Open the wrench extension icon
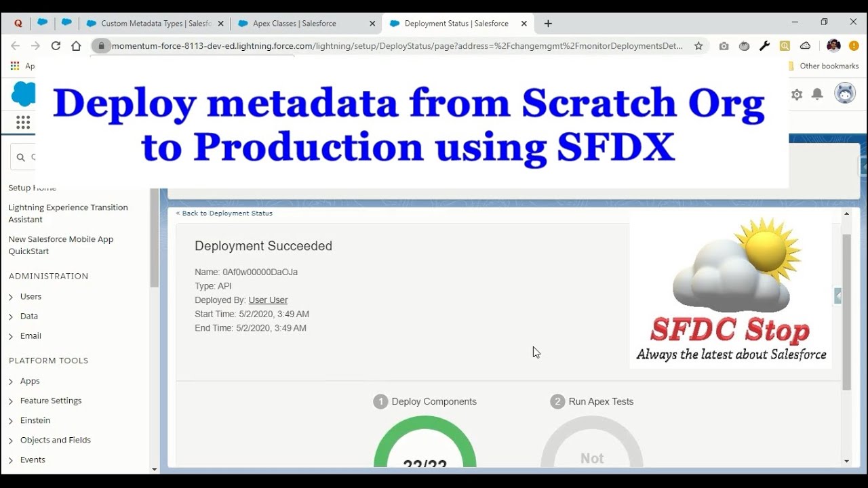This screenshot has height=488, width=868. 765,45
